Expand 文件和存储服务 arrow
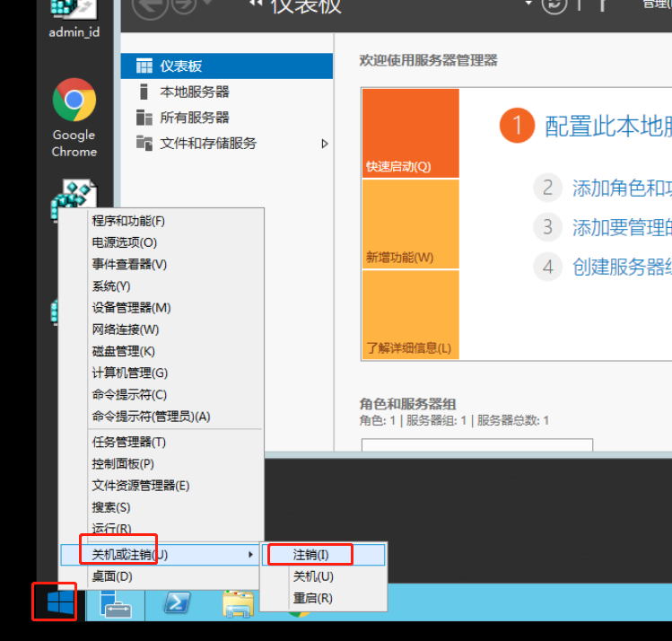This screenshot has height=641, width=672. pos(324,144)
